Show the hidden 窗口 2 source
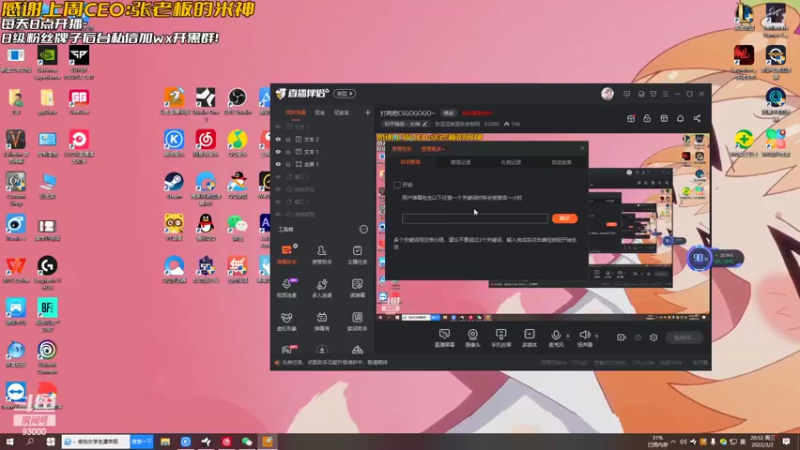Image resolution: width=800 pixels, height=450 pixels. point(278,177)
